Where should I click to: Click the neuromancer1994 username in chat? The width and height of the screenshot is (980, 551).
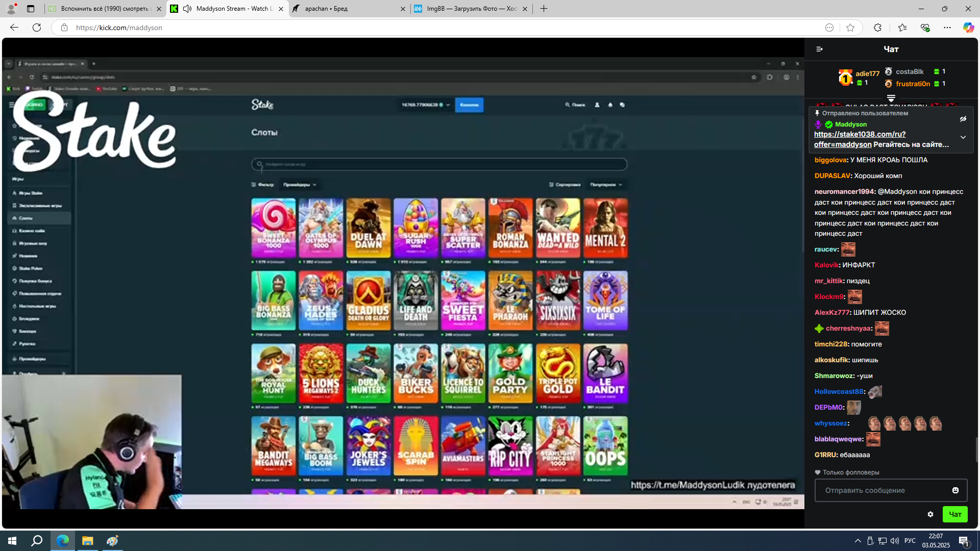tap(845, 191)
